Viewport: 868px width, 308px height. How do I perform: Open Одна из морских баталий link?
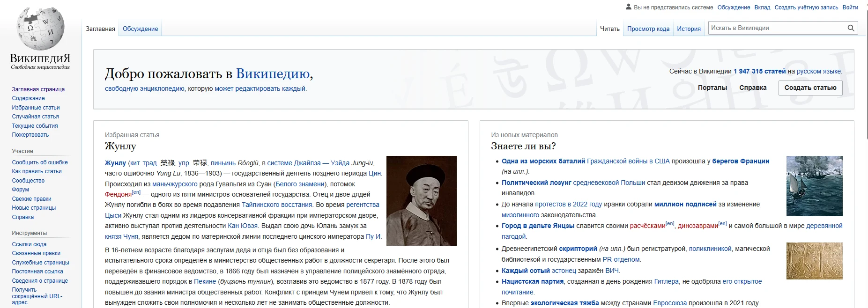pyautogui.click(x=543, y=161)
